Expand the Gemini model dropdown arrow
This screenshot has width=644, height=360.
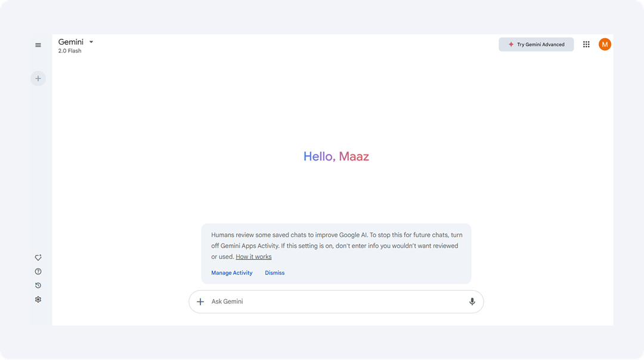(x=91, y=42)
